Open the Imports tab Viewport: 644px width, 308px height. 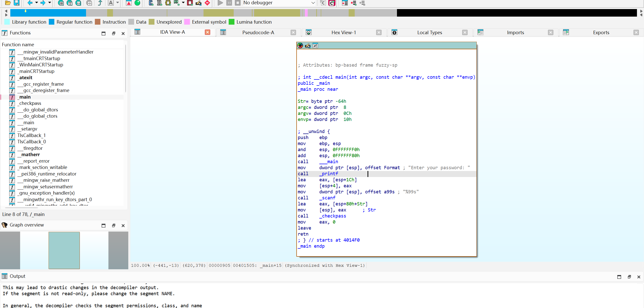515,32
